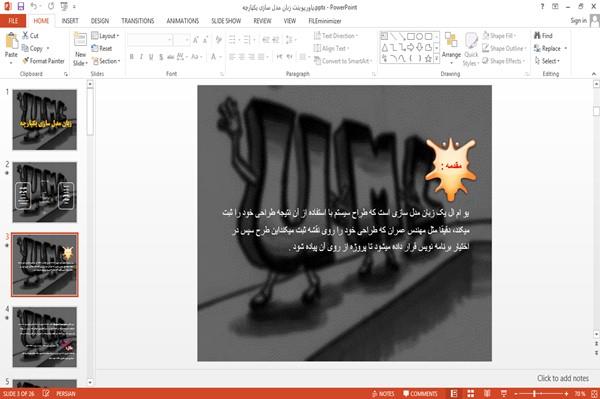
Task: Toggle Italic formatting
Action: [142, 57]
